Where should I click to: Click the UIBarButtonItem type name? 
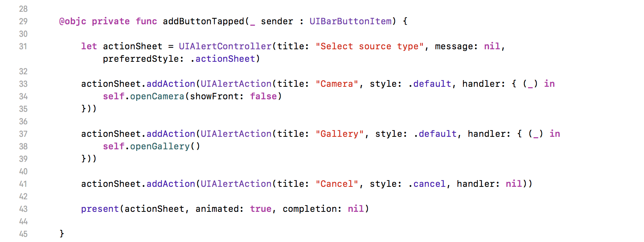click(350, 21)
